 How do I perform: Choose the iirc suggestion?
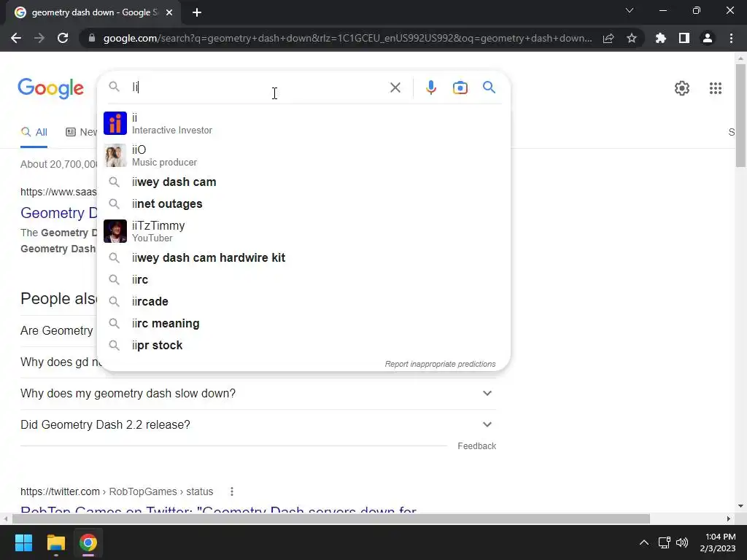303,279
